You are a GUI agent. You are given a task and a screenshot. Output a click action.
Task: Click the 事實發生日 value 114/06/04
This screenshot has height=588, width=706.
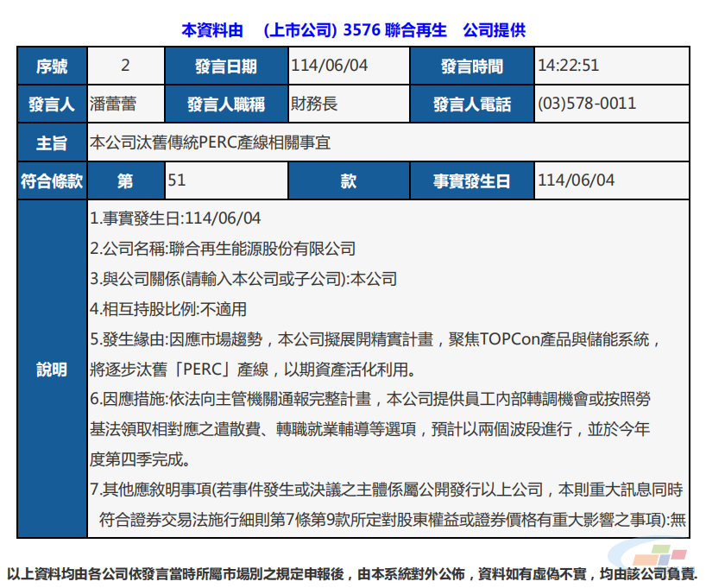pos(576,180)
